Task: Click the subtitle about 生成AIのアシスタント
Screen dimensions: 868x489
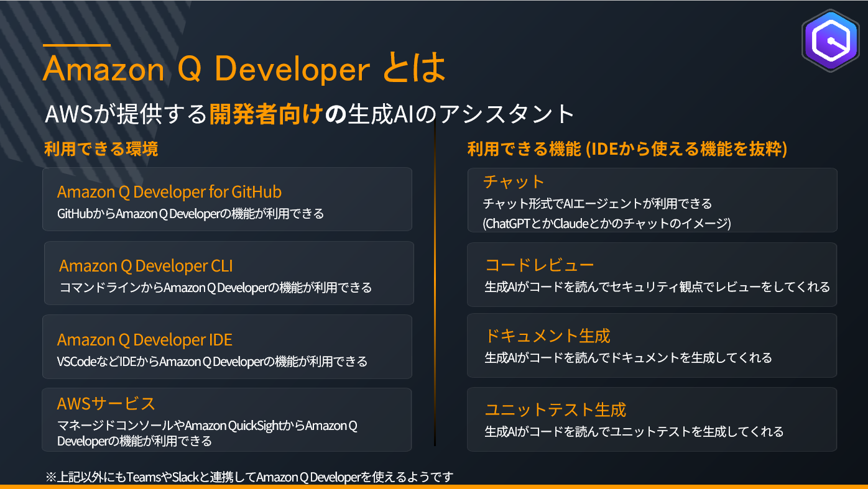Action: click(x=310, y=112)
